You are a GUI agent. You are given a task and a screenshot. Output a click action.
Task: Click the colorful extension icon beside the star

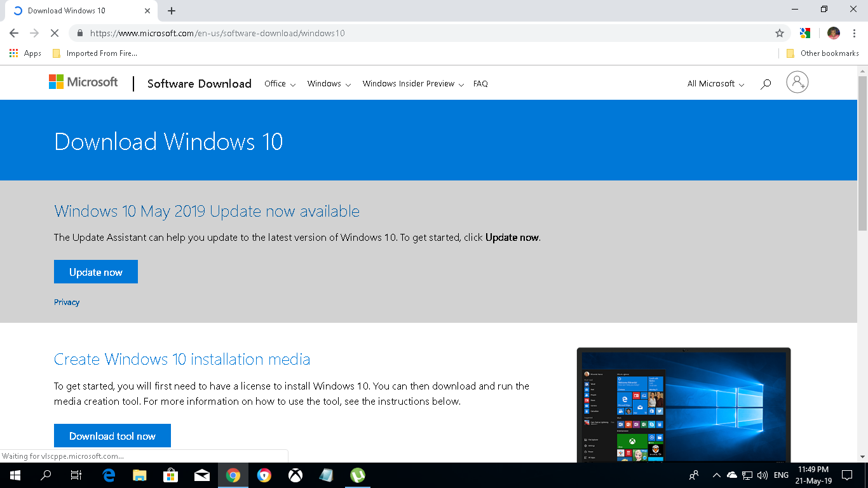805,33
